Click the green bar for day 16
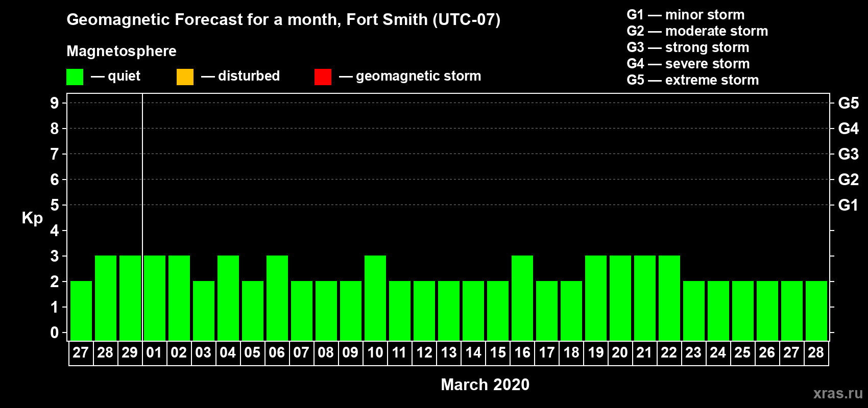Viewport: 868px width, 408px height. pyautogui.click(x=522, y=298)
